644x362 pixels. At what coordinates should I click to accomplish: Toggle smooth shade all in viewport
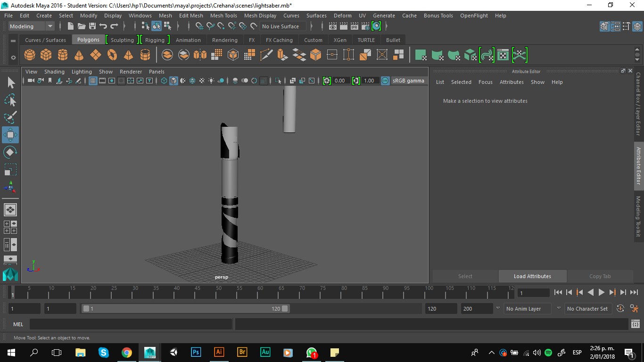point(173,81)
